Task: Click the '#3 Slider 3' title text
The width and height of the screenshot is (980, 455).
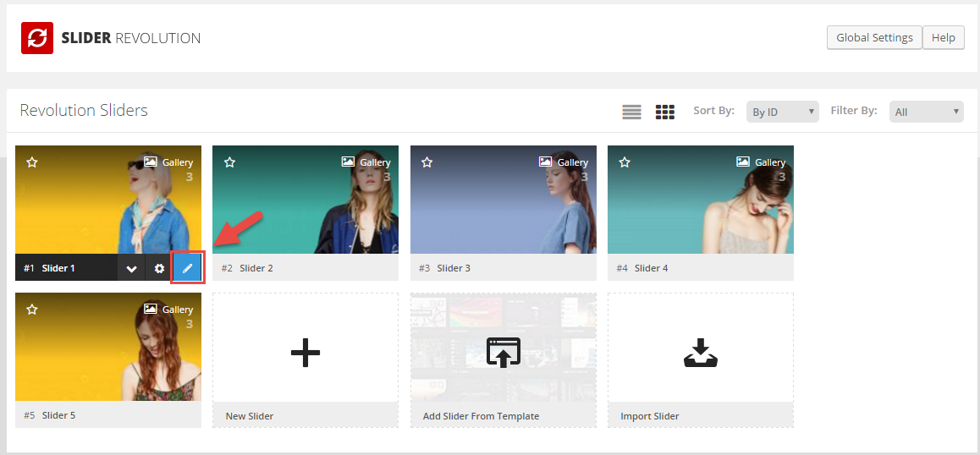Action: (444, 268)
